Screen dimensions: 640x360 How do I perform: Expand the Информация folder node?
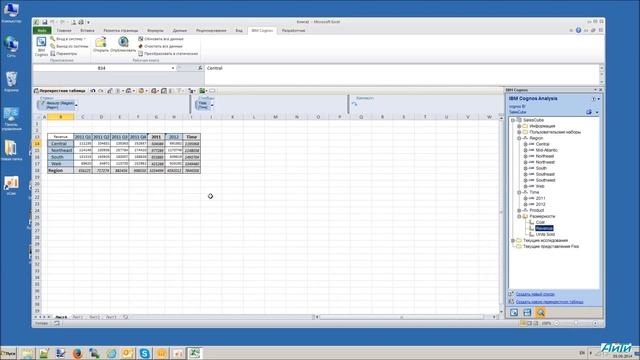tap(519, 127)
